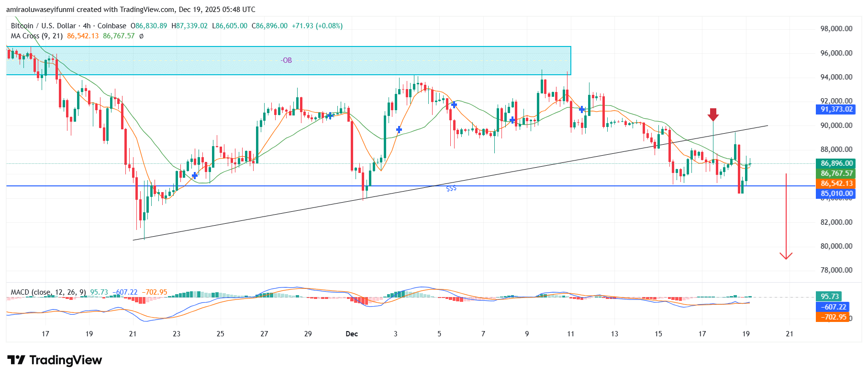The image size is (868, 378).
Task: Click the 7 date label on the time axis
Action: pos(483,334)
